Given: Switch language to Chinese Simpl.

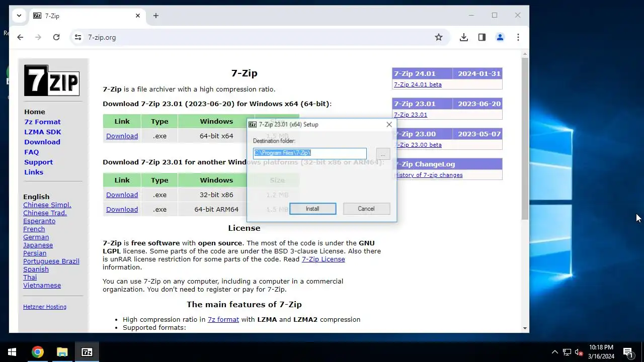Looking at the screenshot, I should click(x=47, y=205).
